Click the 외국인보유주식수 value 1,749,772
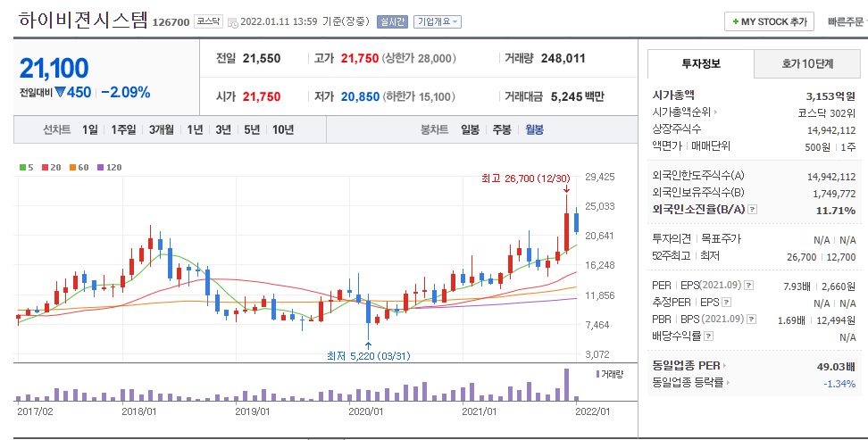This screenshot has height=440, width=868. (x=834, y=194)
